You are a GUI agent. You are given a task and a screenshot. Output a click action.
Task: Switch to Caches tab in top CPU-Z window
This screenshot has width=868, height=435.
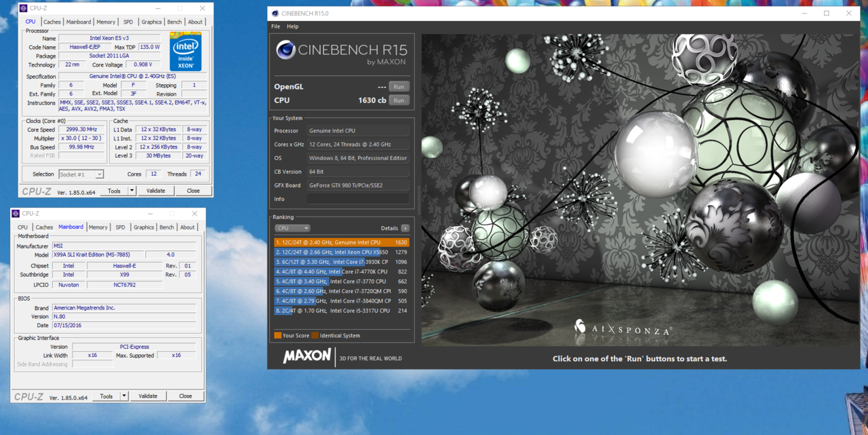(52, 22)
